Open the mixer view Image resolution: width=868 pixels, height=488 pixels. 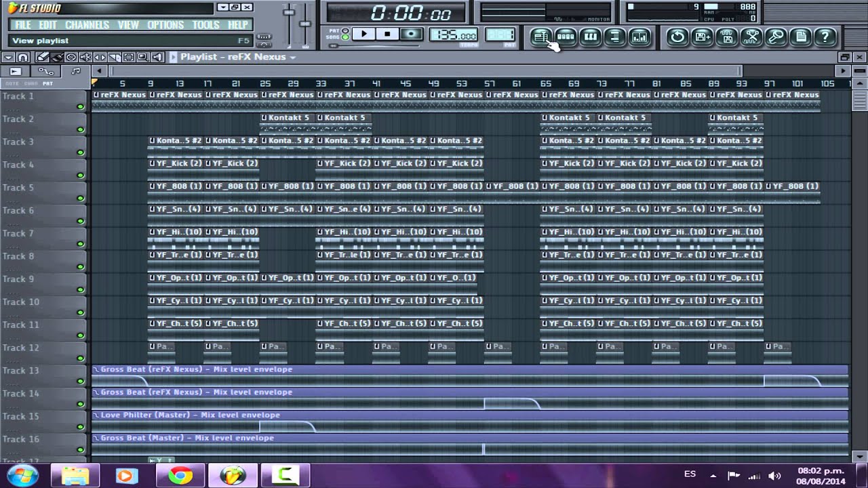click(639, 37)
